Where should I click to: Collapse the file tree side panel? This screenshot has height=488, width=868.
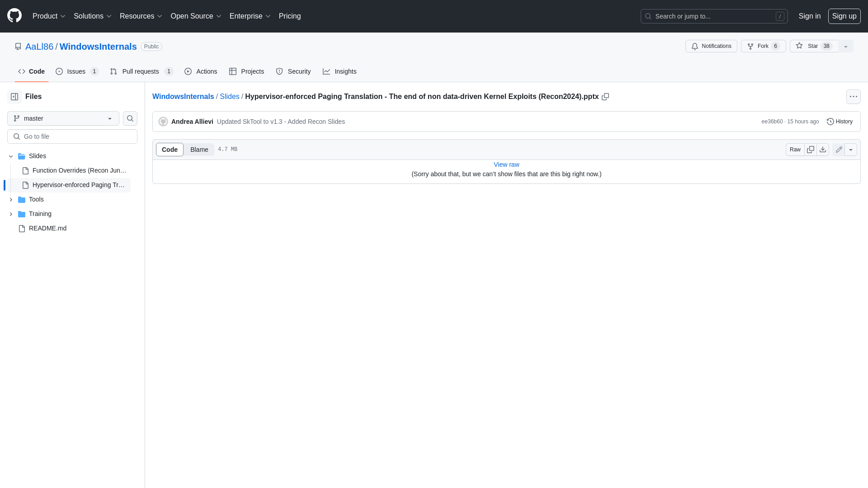pos(14,97)
